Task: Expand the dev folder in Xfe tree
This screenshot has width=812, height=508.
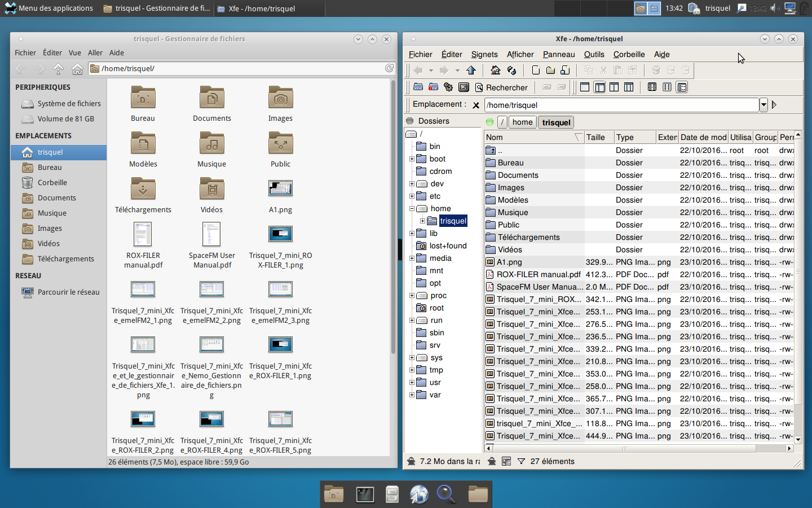Action: (412, 184)
